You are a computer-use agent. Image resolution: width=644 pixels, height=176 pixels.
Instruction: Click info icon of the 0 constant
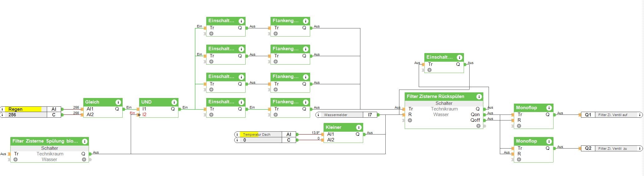coord(237,140)
